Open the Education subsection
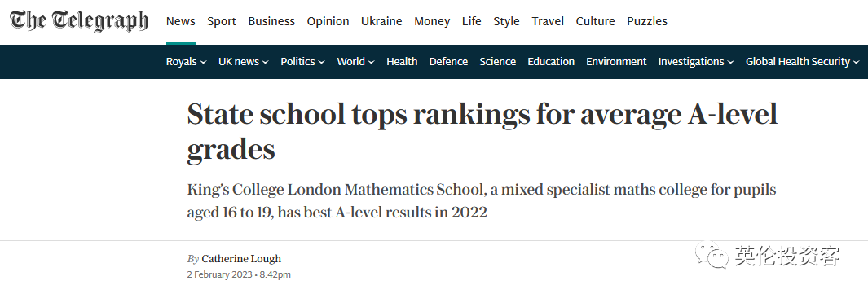The image size is (868, 294). [x=551, y=61]
